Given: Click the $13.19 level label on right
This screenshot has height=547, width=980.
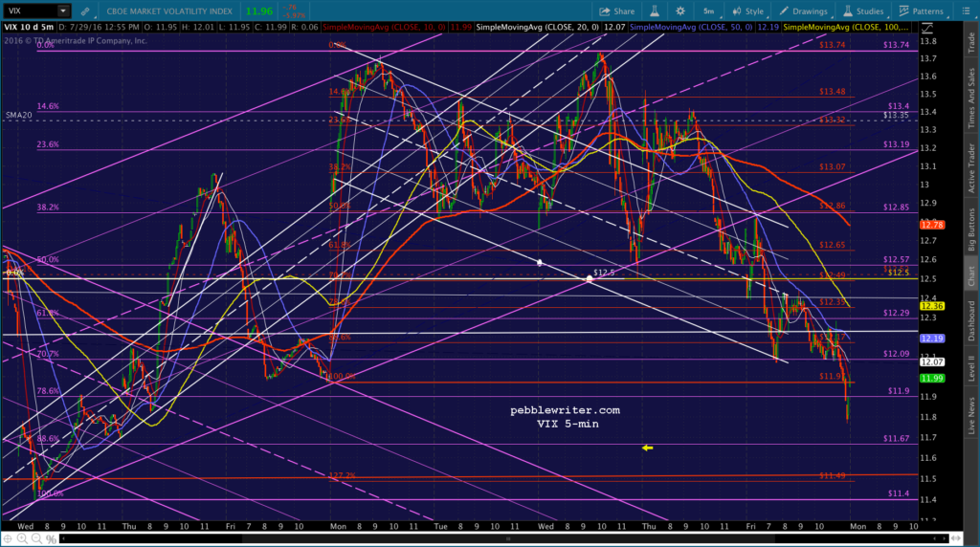Looking at the screenshot, I should [x=896, y=144].
